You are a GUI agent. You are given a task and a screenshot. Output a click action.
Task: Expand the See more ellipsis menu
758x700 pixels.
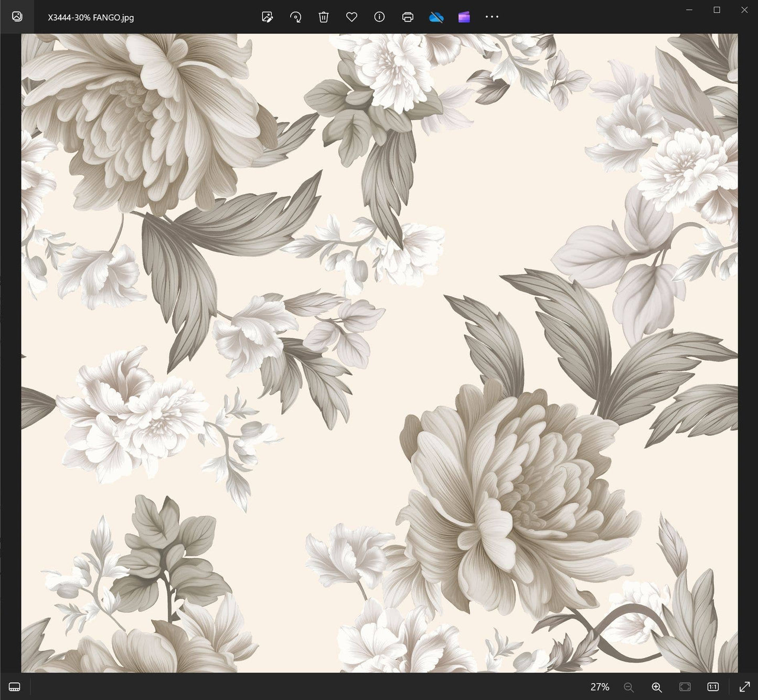tap(492, 17)
